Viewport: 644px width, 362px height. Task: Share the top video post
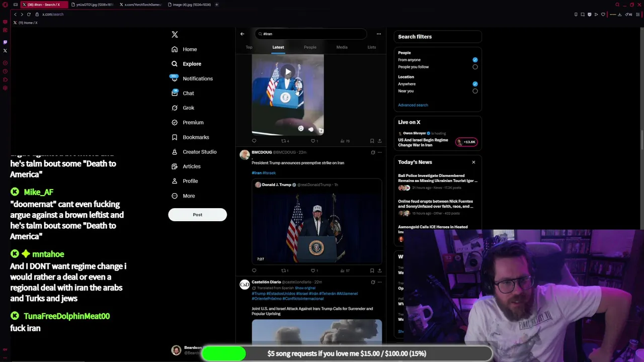[x=379, y=141]
